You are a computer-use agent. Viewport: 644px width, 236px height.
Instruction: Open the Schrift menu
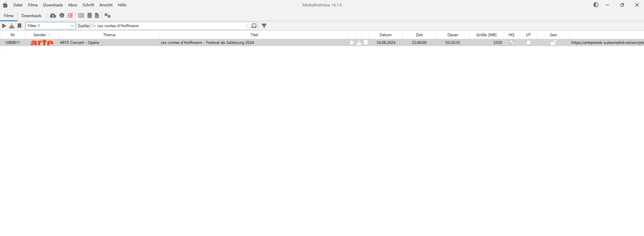tap(88, 5)
